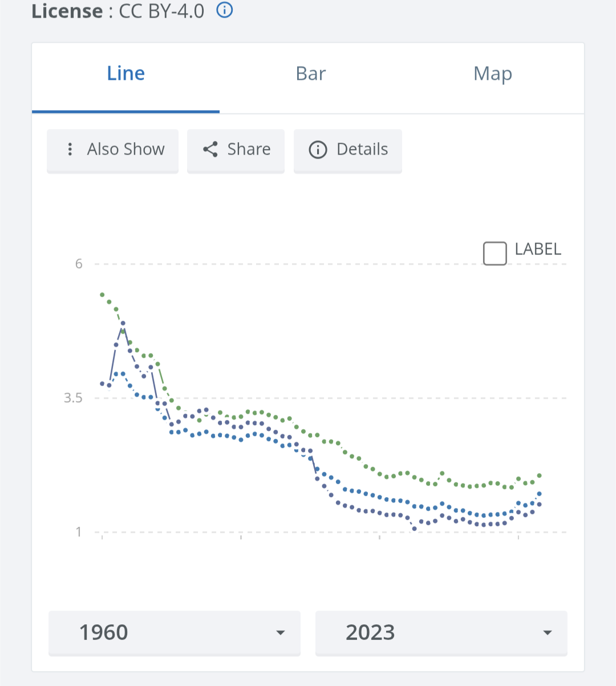Screen dimensions: 616x686
Task: Click the three-dot Also Show icon
Action: click(70, 150)
